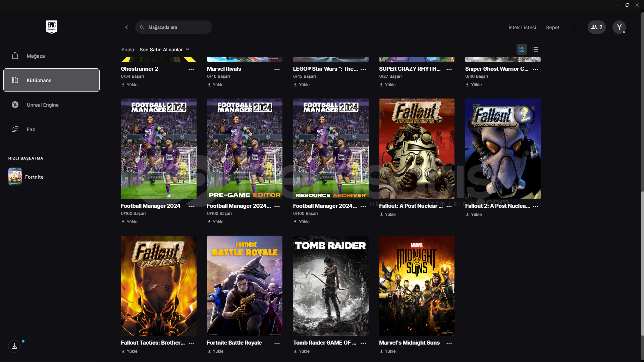Open more options for FM 2024 Resource Archiver

pyautogui.click(x=363, y=206)
